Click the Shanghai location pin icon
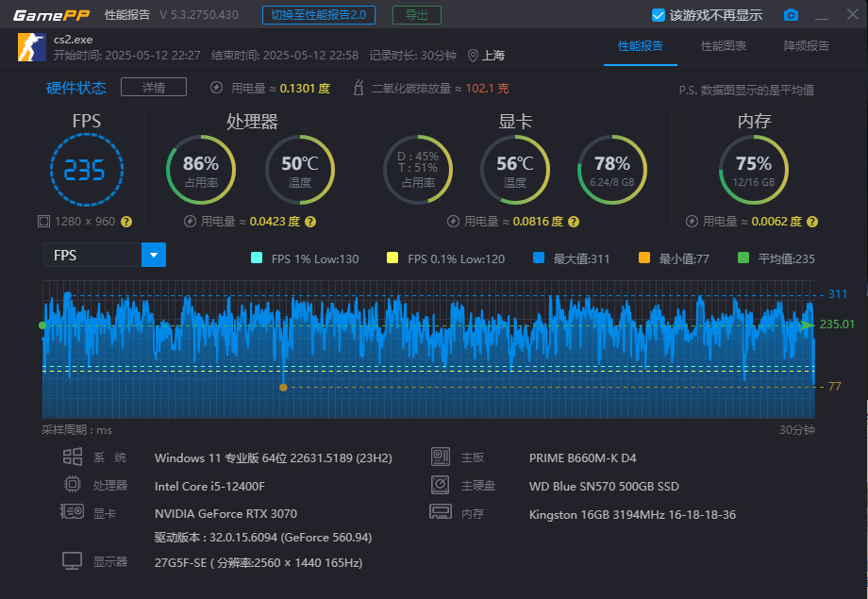The image size is (868, 599). [473, 56]
